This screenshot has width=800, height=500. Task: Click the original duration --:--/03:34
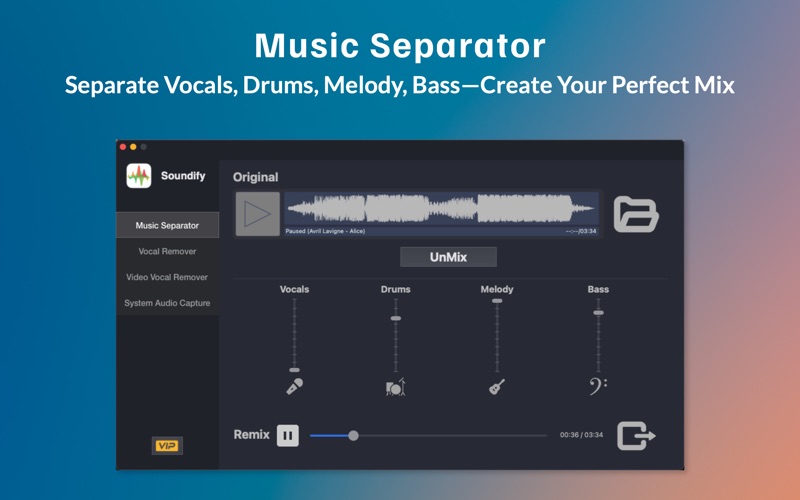[x=581, y=231]
